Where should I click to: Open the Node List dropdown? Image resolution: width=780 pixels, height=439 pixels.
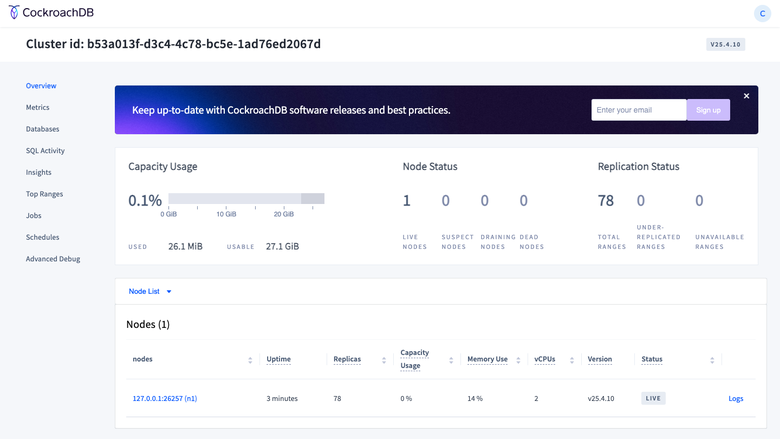click(150, 291)
